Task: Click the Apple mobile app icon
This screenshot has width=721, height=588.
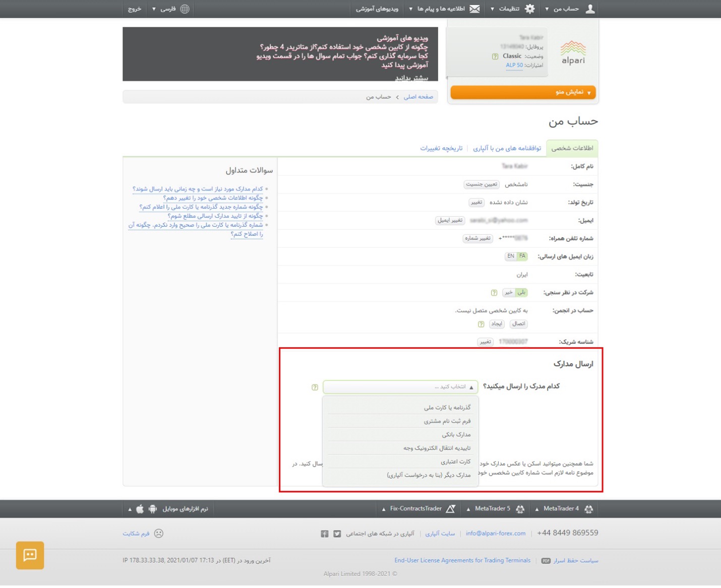Action: 140,509
